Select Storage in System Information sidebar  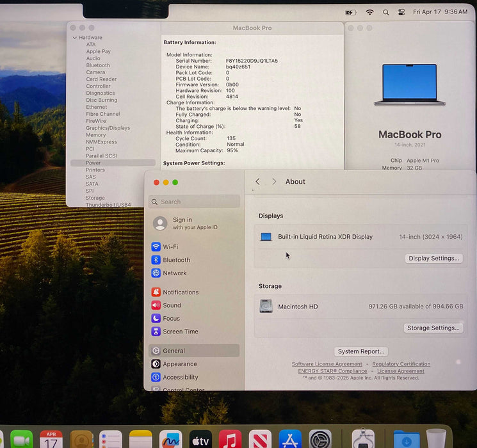tap(95, 198)
